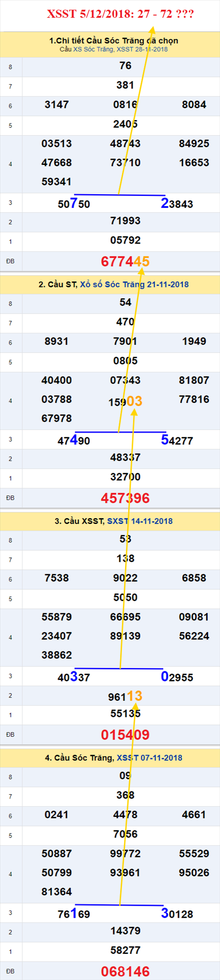Image resolution: width=220 pixels, height=980 pixels.
Task: Select prize number 50887
Action: click(x=57, y=854)
